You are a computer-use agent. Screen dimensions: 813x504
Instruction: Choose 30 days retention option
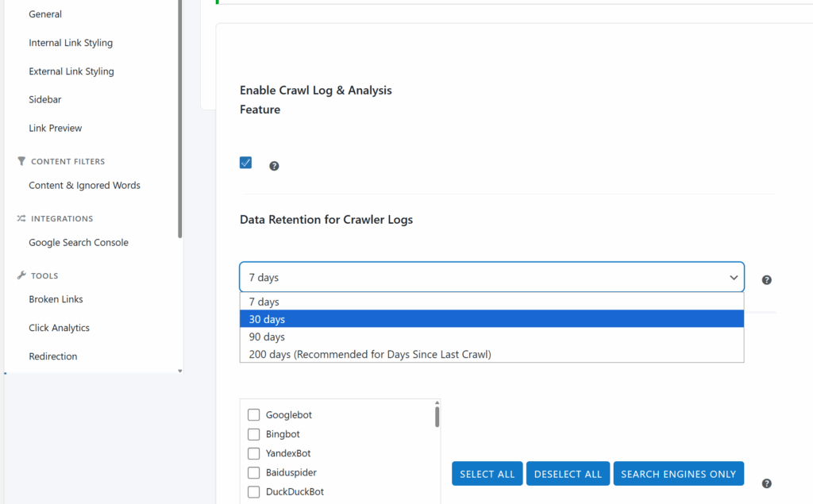click(491, 319)
